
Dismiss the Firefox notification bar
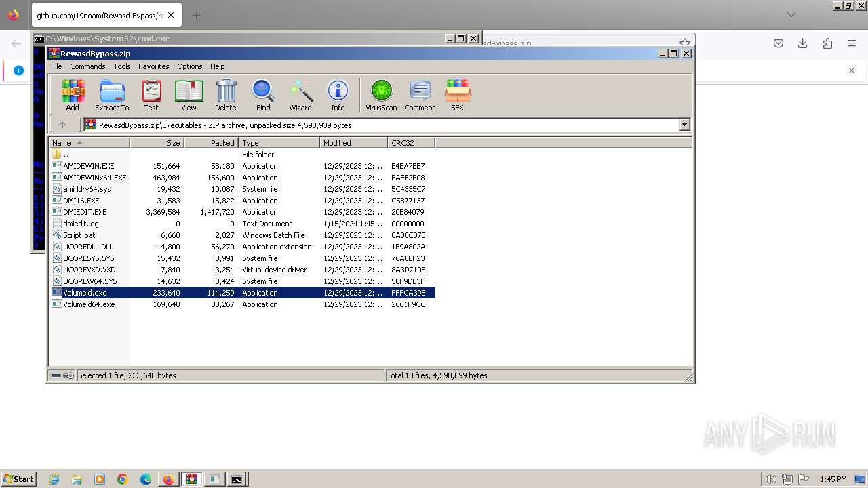tap(852, 70)
